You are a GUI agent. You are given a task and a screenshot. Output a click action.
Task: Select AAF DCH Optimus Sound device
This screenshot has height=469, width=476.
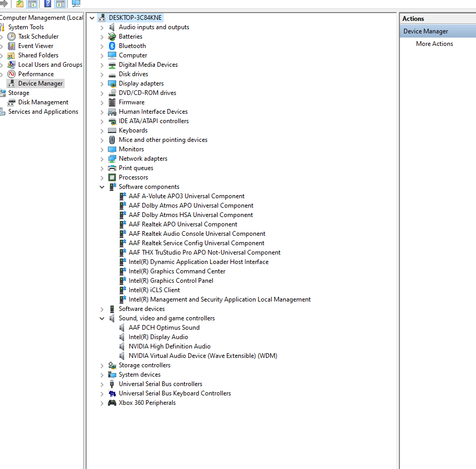tap(164, 328)
